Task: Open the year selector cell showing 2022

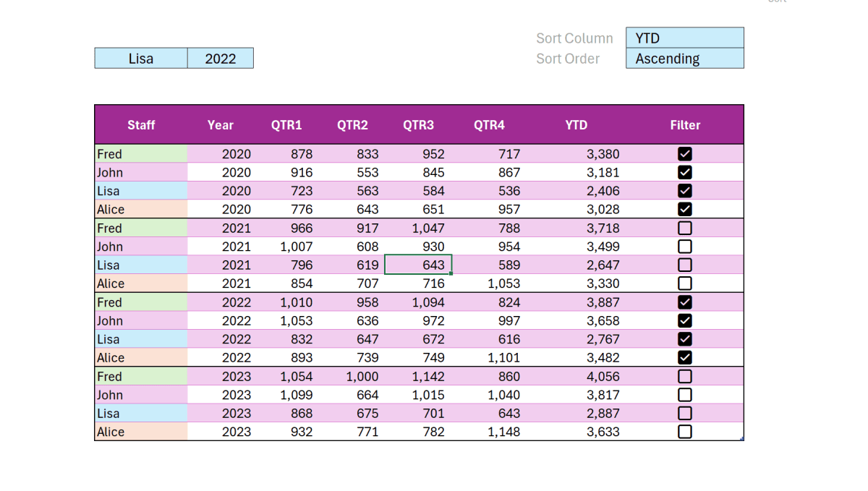Action: pos(221,59)
